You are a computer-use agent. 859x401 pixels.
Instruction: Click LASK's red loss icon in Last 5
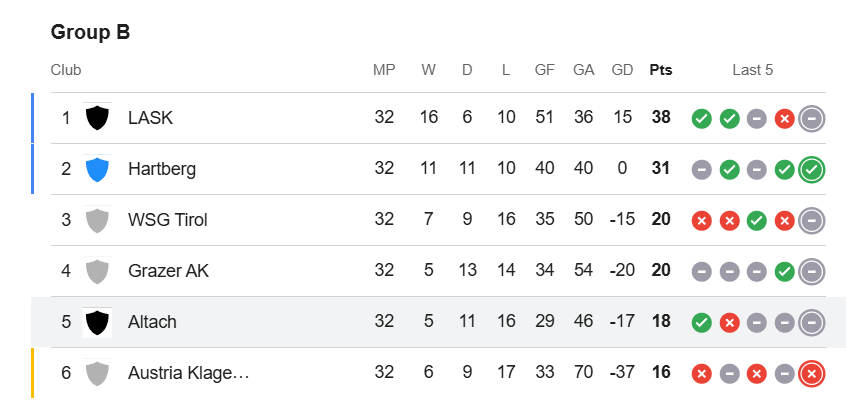coord(784,118)
